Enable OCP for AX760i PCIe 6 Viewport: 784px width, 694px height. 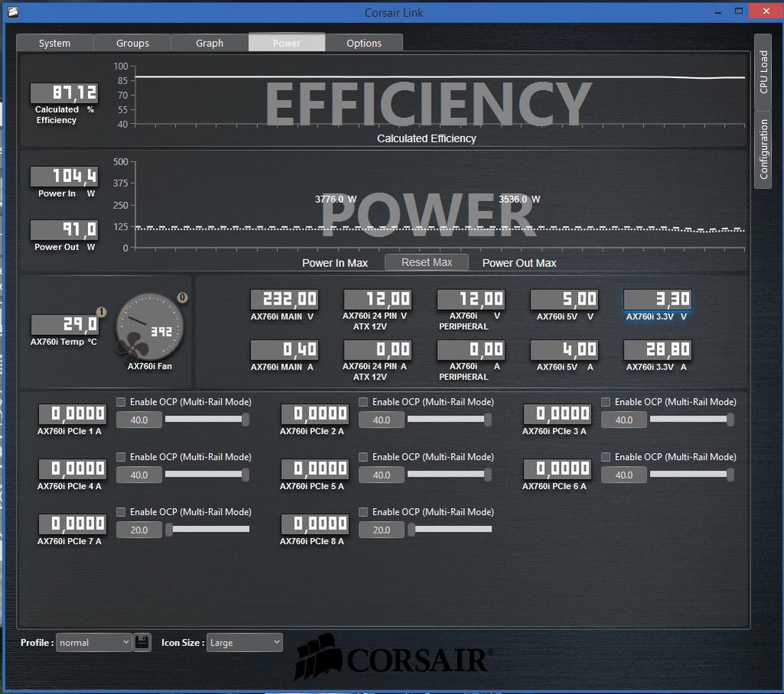tap(606, 457)
